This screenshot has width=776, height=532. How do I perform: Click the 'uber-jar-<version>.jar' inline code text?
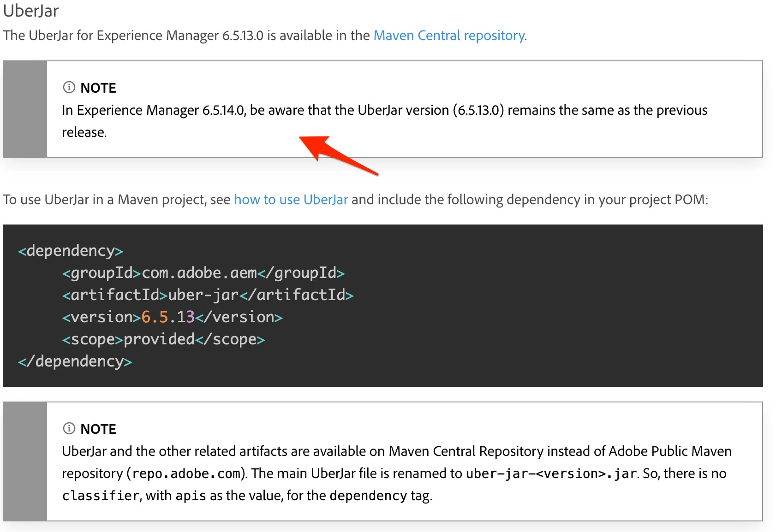551,473
